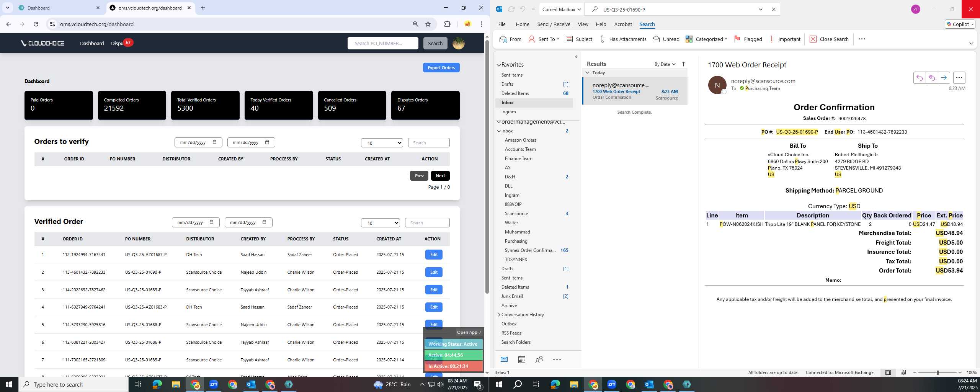Viewport: 980px width, 392px height.
Task: Click Verified Order start date field
Action: [196, 222]
